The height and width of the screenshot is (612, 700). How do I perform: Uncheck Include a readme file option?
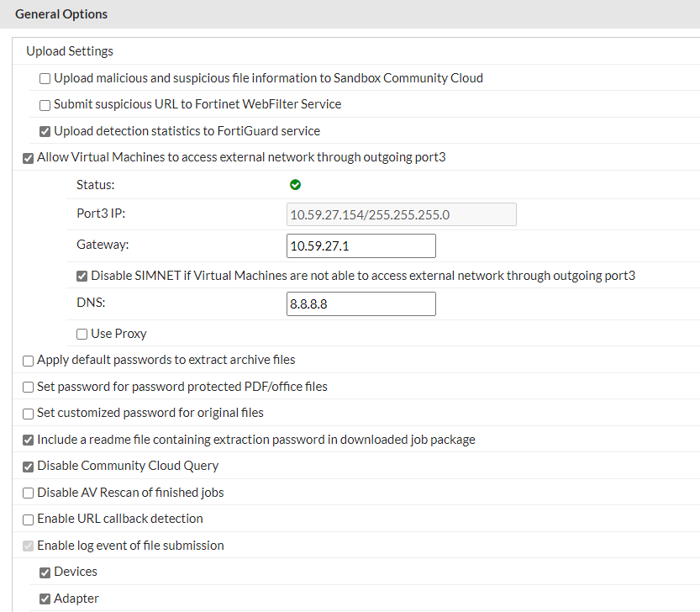tap(29, 440)
